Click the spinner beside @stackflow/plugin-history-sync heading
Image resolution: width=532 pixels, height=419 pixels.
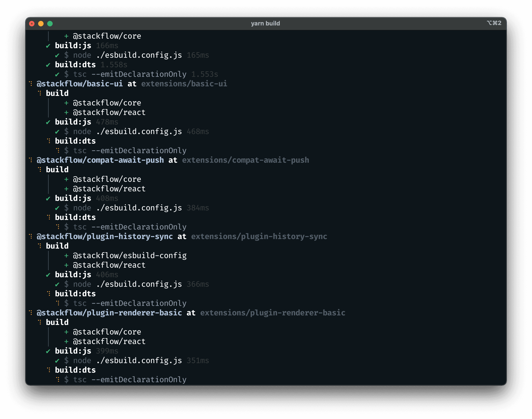[x=31, y=236]
